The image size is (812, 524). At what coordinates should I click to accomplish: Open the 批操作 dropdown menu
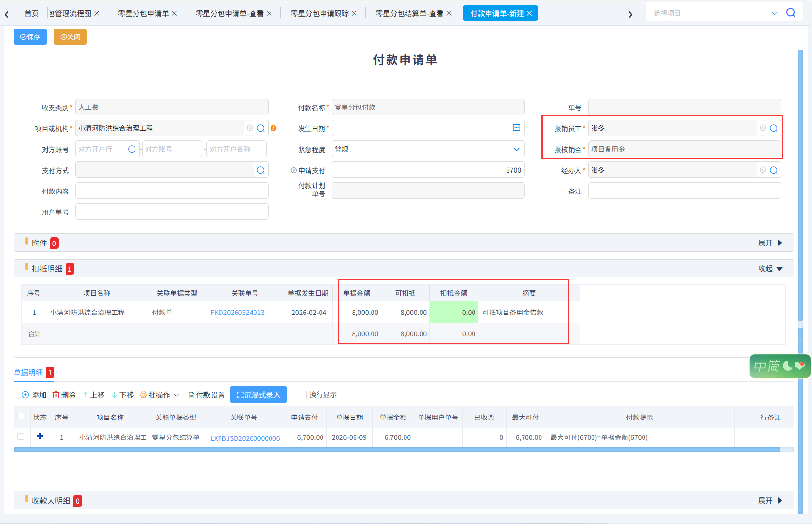click(x=160, y=395)
